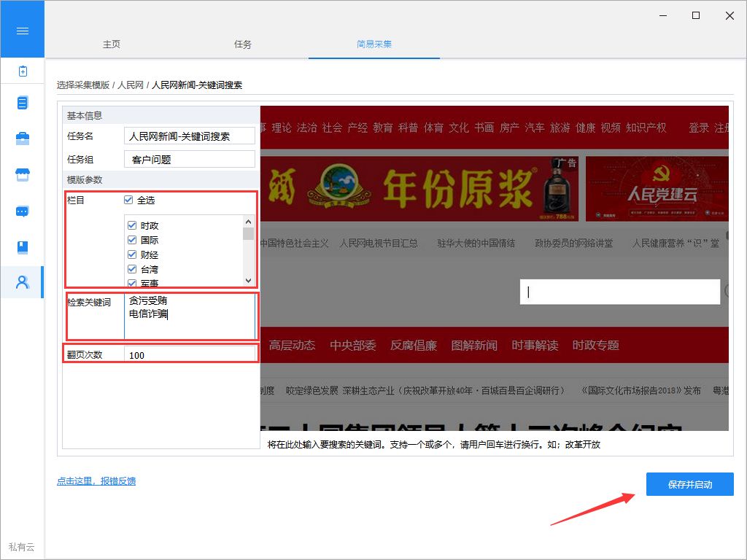
Task: Go to 选择采集模版 breadcrumb
Action: (x=83, y=85)
